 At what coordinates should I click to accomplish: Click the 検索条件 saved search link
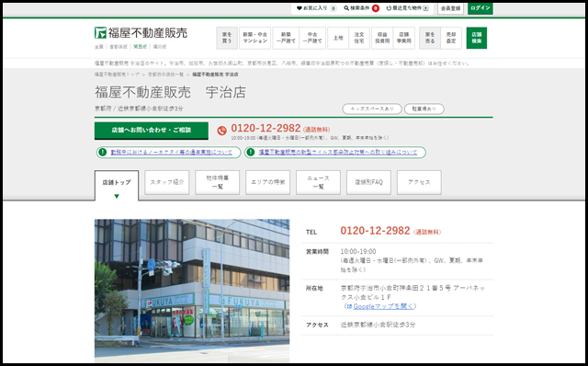coord(359,8)
